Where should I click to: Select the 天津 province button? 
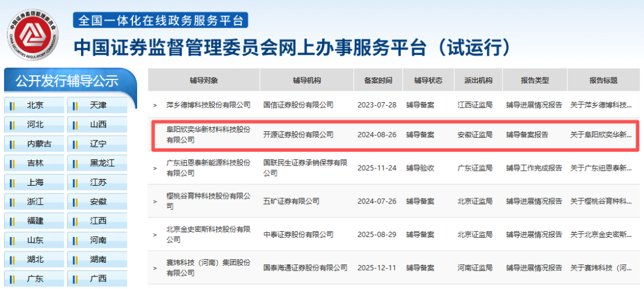98,106
